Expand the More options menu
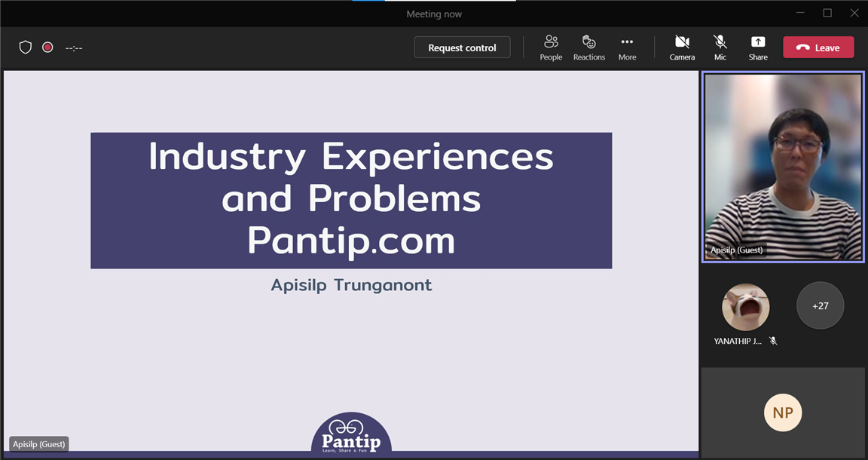 [x=627, y=48]
